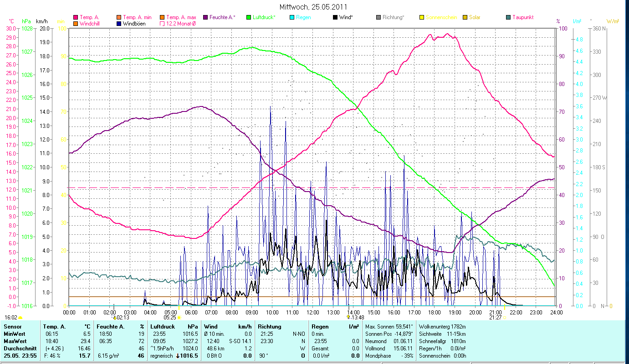
Task: Click the Luftdruck column header in the table
Action: pos(163,326)
